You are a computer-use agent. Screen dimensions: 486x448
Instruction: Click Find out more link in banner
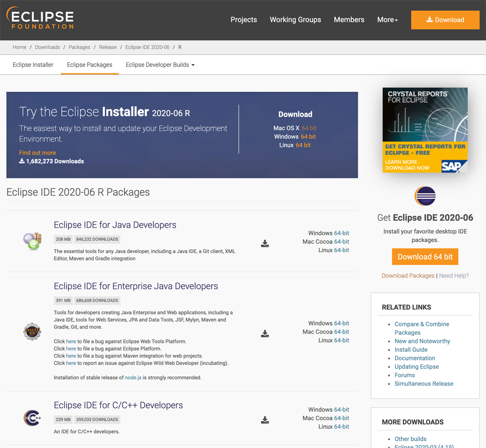pos(37,153)
